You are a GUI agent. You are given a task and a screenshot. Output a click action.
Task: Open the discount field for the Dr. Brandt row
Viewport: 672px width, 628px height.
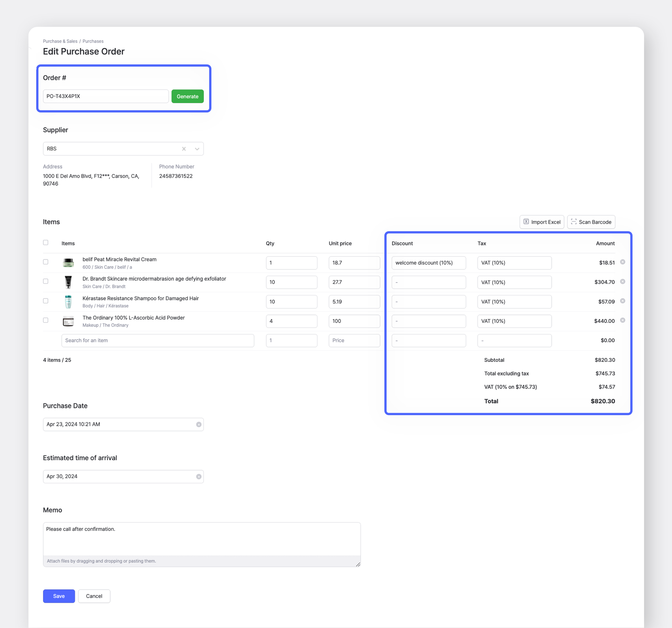[x=429, y=282]
